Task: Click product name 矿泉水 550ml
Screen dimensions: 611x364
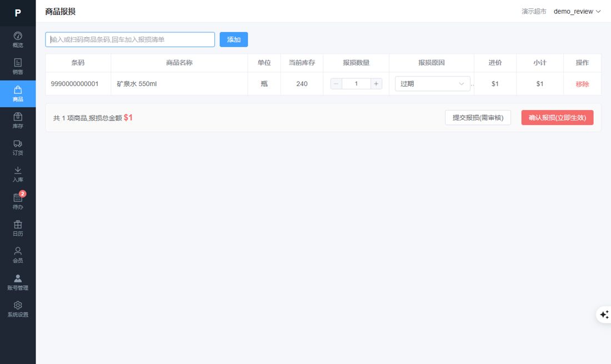Action: (x=137, y=84)
